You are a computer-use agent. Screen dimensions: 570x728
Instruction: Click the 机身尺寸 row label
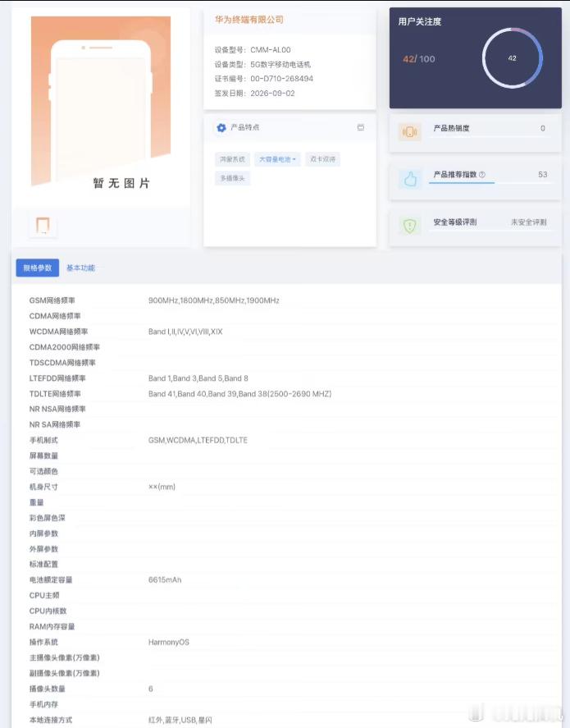(43, 487)
